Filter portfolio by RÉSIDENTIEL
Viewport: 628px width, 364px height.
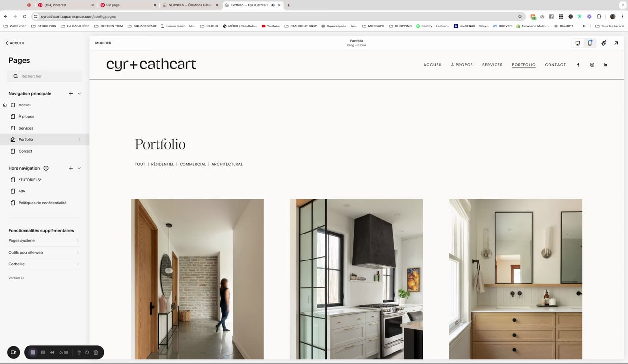coord(162,164)
